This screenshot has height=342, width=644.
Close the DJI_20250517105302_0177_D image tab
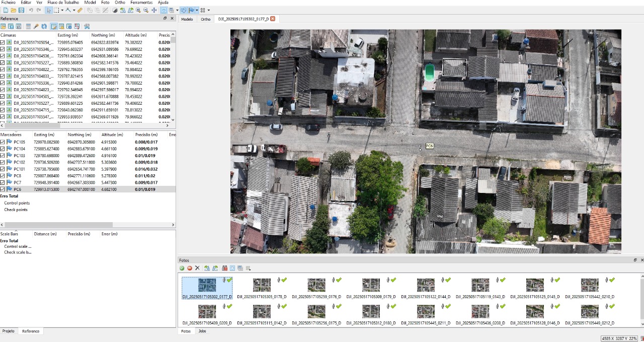pyautogui.click(x=273, y=19)
